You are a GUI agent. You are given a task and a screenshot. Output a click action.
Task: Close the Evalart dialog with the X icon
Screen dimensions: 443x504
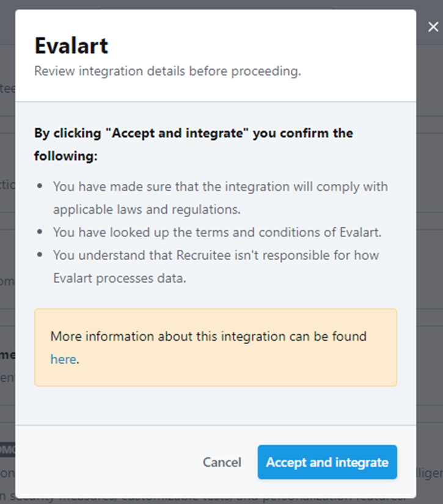[433, 27]
